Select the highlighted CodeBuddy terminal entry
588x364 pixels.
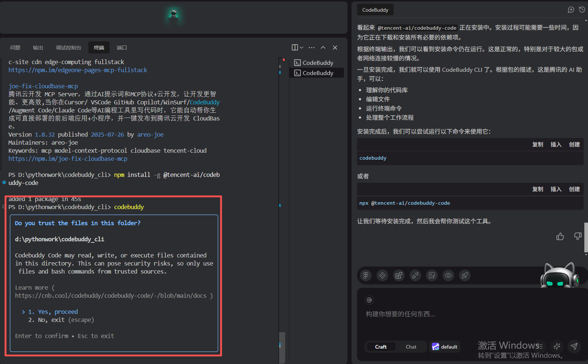(317, 73)
